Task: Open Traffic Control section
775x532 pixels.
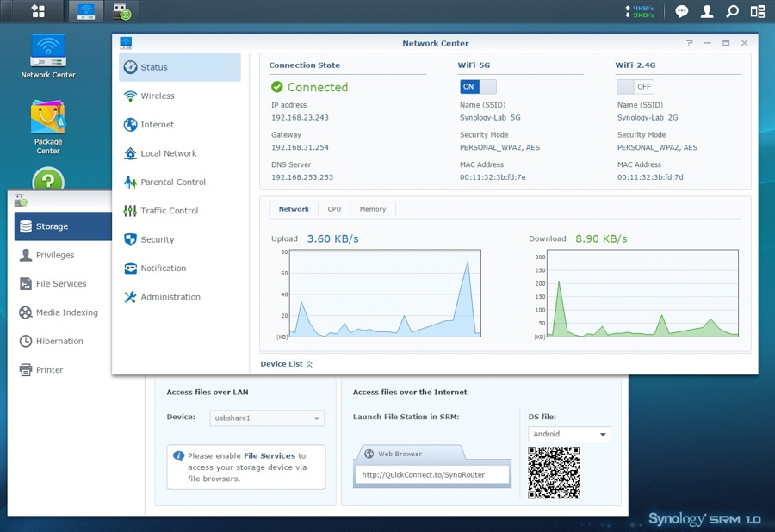Action: 180,210
